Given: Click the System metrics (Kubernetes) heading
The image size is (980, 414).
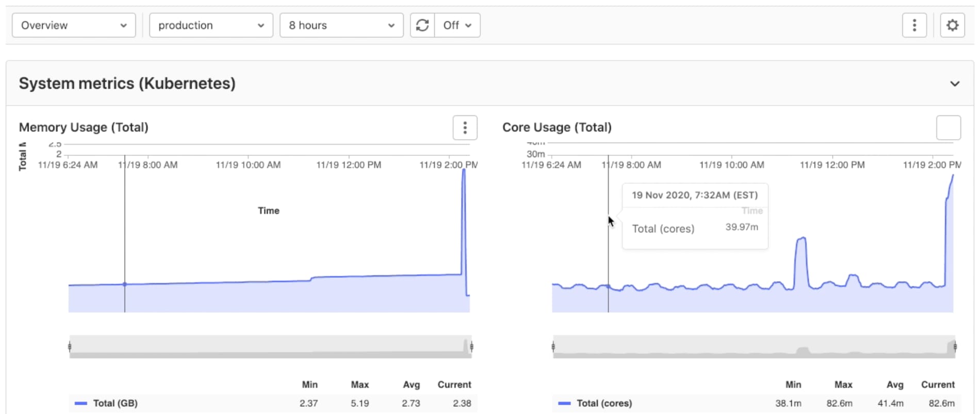Looking at the screenshot, I should (x=127, y=84).
